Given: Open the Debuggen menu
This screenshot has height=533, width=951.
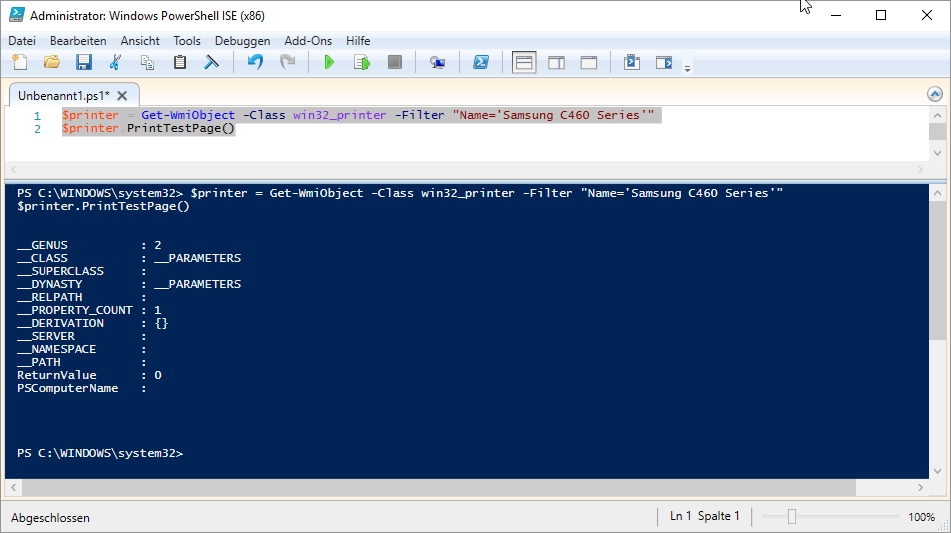Looking at the screenshot, I should [242, 41].
